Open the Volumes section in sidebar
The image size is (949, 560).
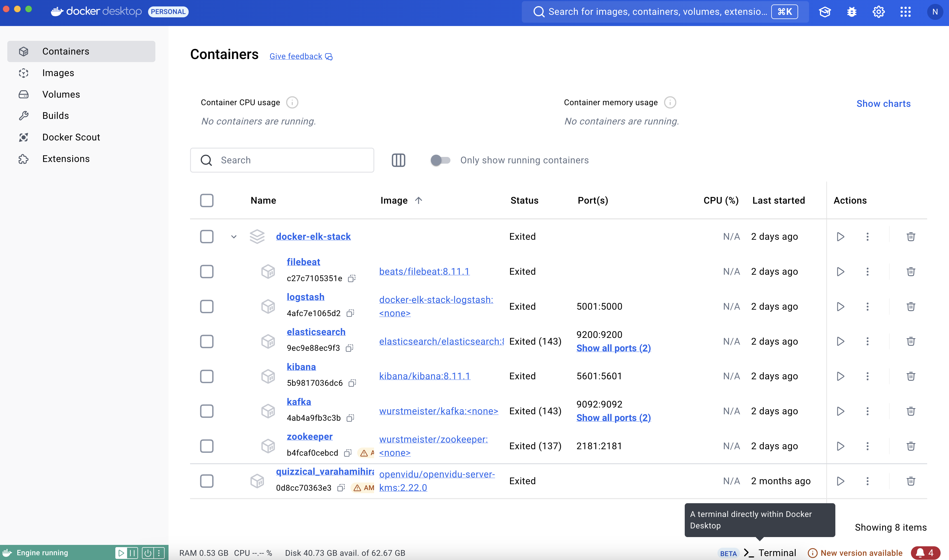[61, 94]
